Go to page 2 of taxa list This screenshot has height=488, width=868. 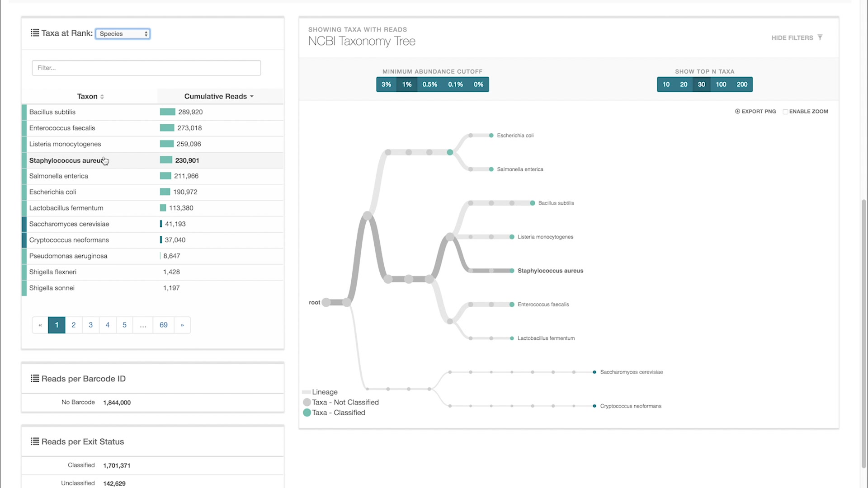(x=73, y=325)
